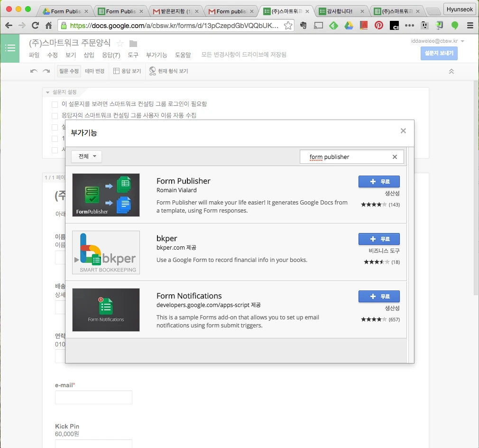Open the Form Notifications thumbnail
Screen dimensions: 479x448
106,310
